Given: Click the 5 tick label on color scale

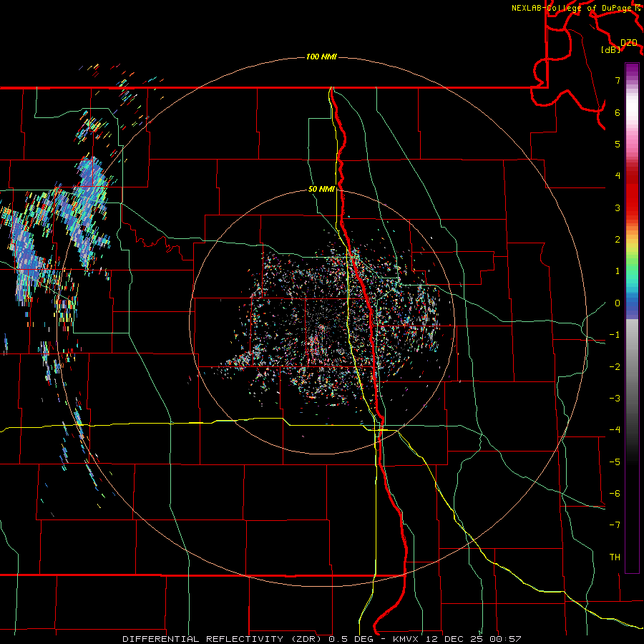Looking at the screenshot, I should coord(618,144).
